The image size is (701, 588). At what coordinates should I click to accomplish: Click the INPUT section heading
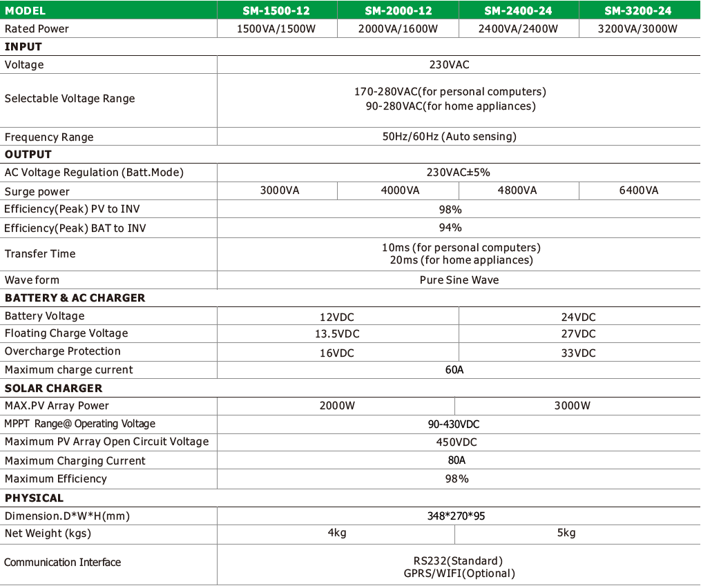23,47
